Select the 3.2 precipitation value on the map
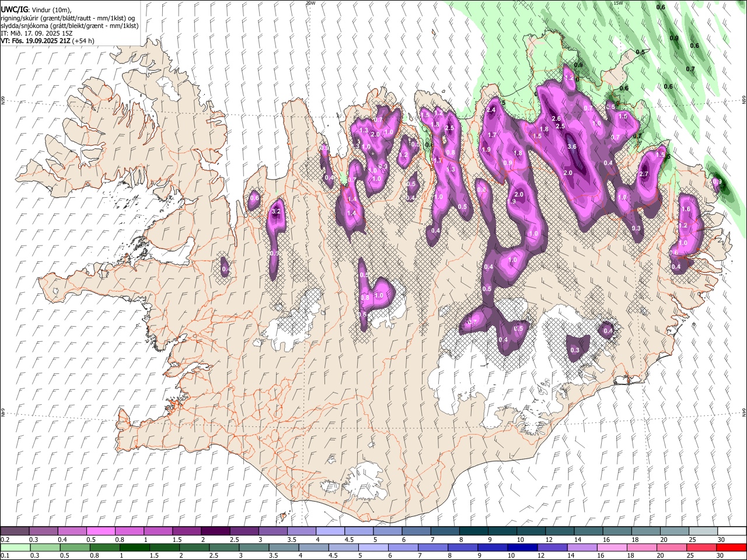Image resolution: width=747 pixels, height=560 pixels. pos(277,211)
